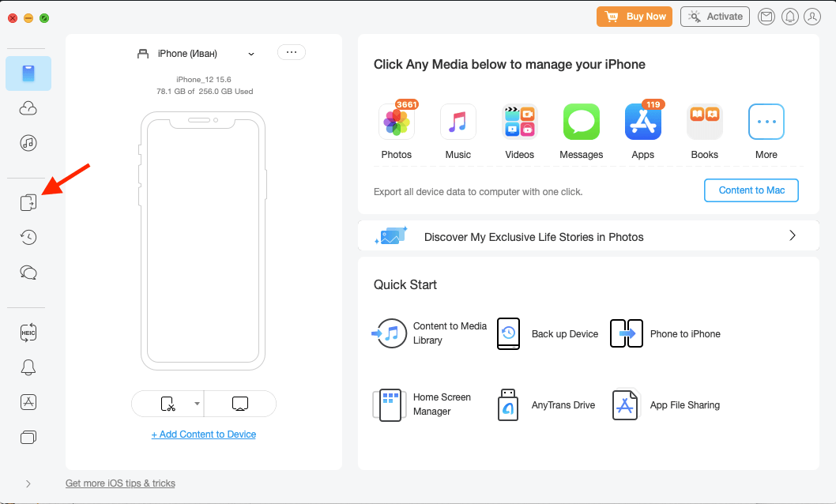The image size is (836, 504).
Task: Select the Social Messages Manager chat icon
Action: (x=28, y=272)
